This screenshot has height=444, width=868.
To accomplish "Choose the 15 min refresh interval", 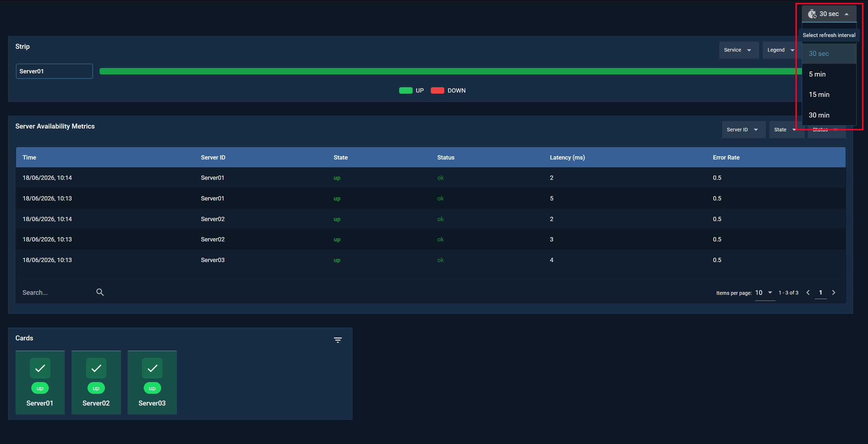I will click(x=829, y=95).
